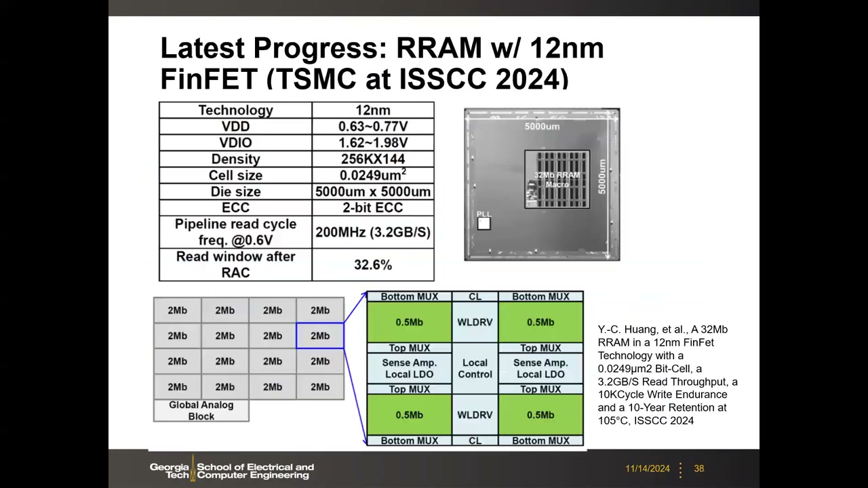The image size is (868, 488).
Task: Select the 'Global Analog Block' box
Action: point(201,411)
